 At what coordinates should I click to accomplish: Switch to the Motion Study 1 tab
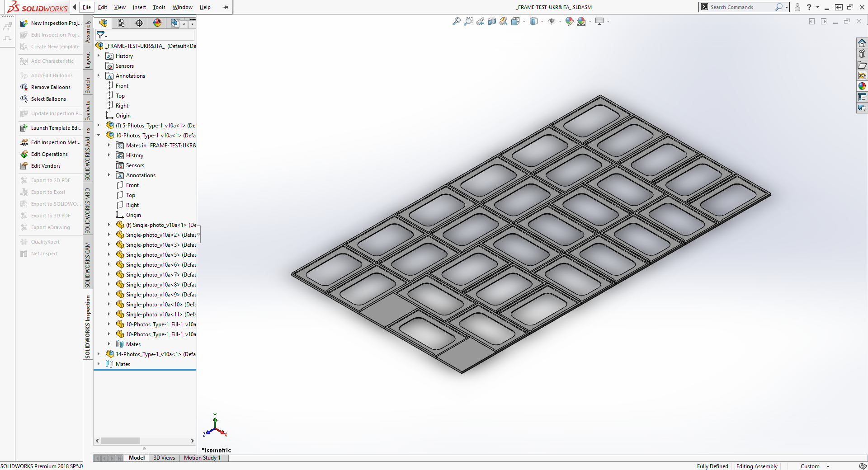202,458
